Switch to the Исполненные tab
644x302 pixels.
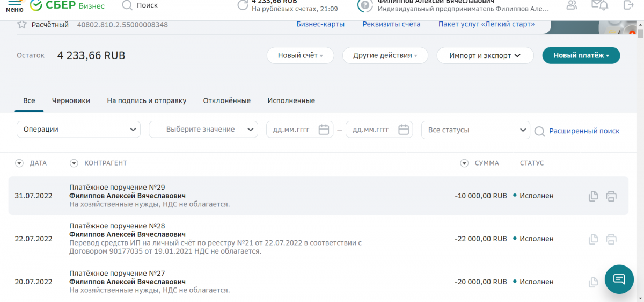point(291,100)
